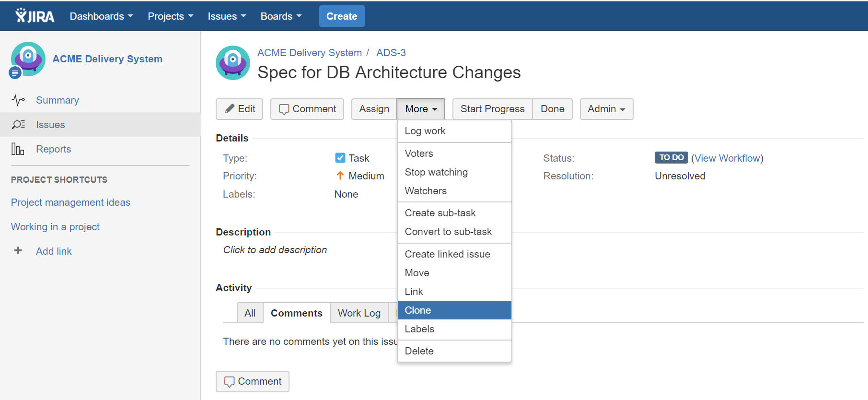Click the Edit button with pencil icon
The width and height of the screenshot is (868, 400).
[x=240, y=109]
